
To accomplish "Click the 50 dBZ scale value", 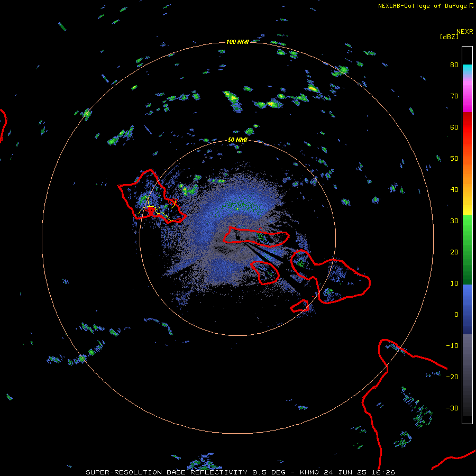I will 454,159.
